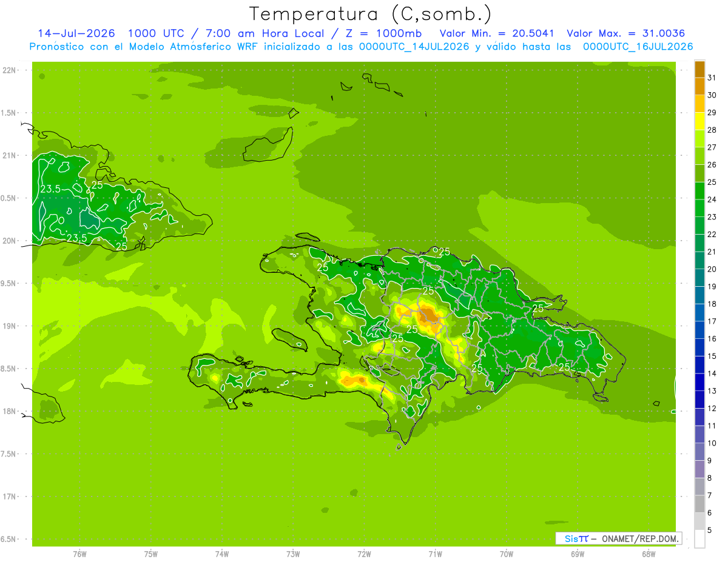Click the "Valor Max. = 31.0036" value
This screenshot has height=562, width=728.
point(626,33)
